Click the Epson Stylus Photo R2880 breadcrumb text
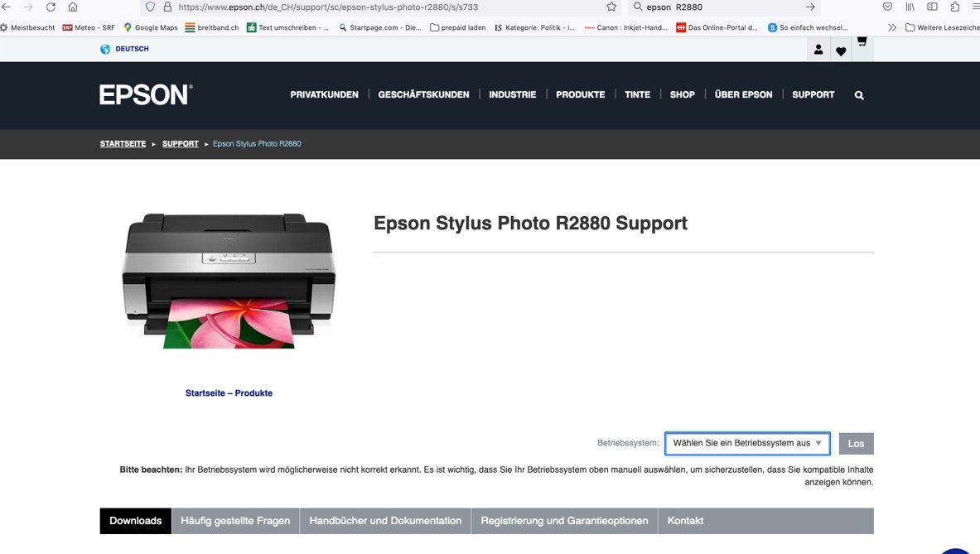The height and width of the screenshot is (554, 980). (x=257, y=143)
